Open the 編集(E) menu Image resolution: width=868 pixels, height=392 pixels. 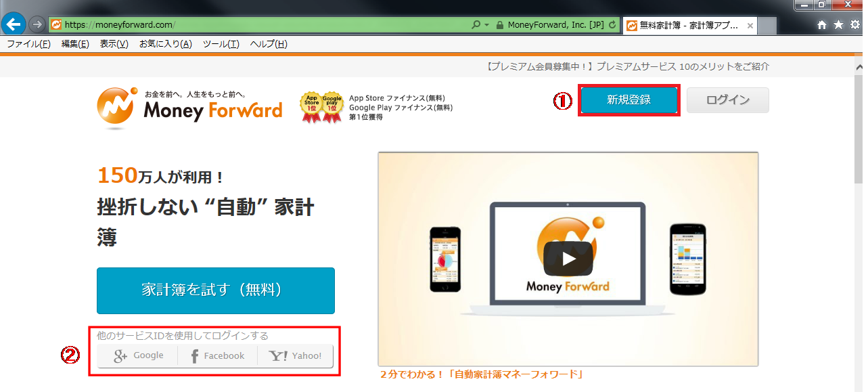point(75,44)
